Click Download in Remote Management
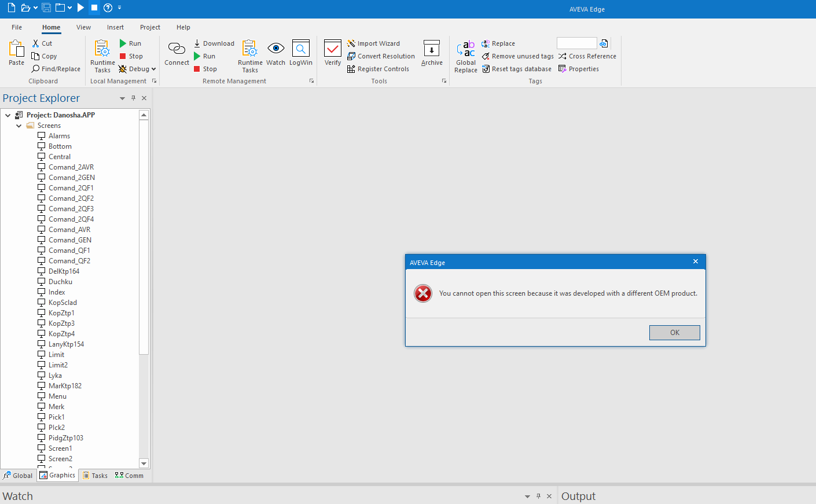Viewport: 816px width, 504px height. point(214,43)
